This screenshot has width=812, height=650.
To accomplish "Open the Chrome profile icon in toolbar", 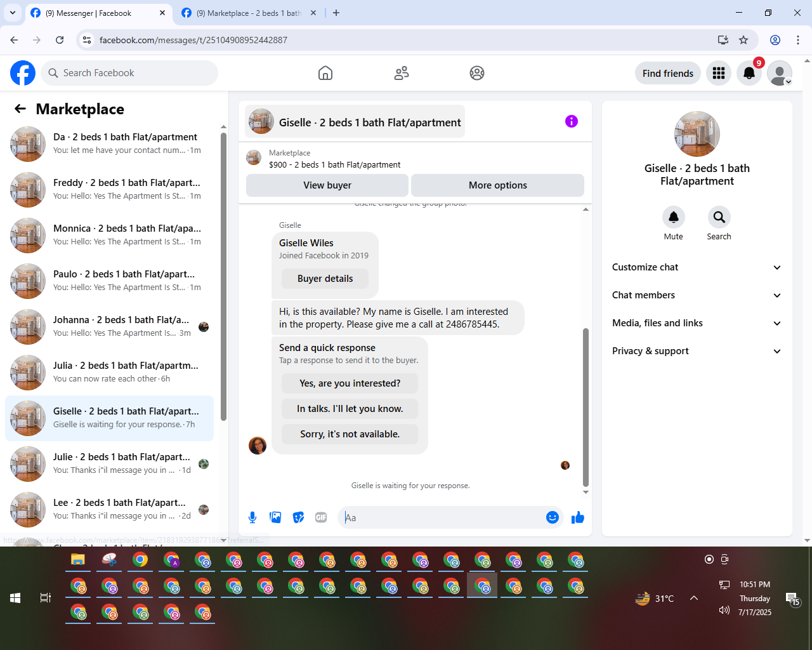I will (x=775, y=40).
